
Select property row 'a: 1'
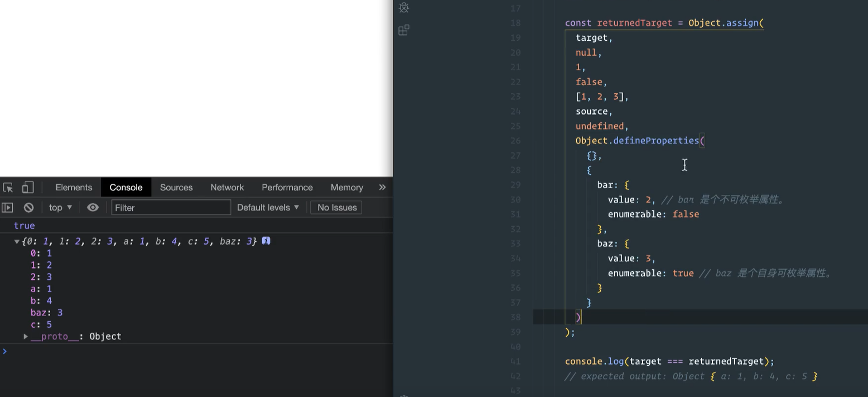pyautogui.click(x=41, y=289)
